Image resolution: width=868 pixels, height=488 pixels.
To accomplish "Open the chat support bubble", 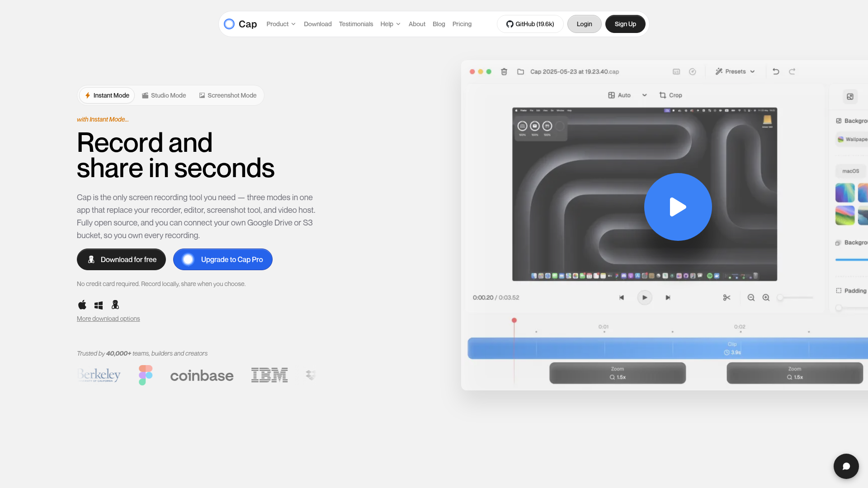I will point(846,466).
